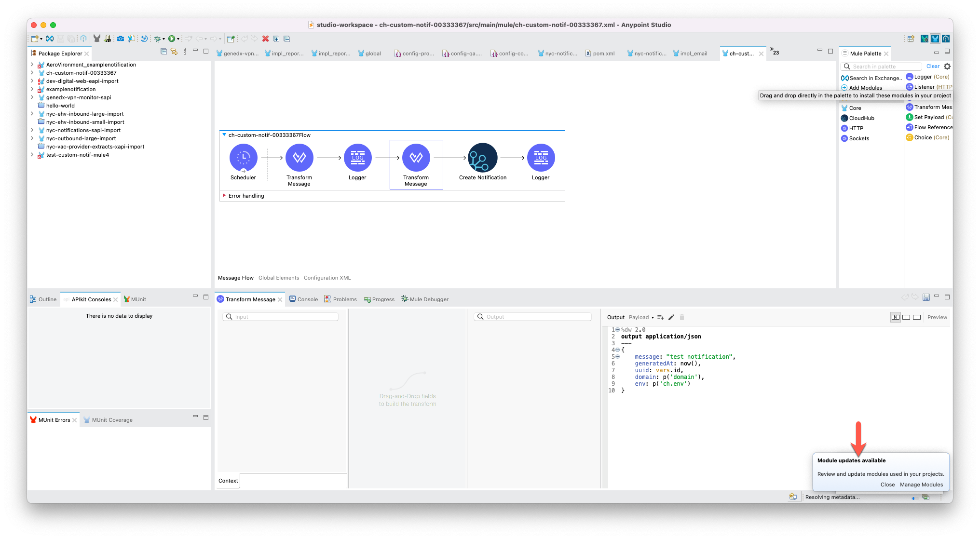
Task: Click Search in Exchange icon in palette
Action: click(x=844, y=78)
